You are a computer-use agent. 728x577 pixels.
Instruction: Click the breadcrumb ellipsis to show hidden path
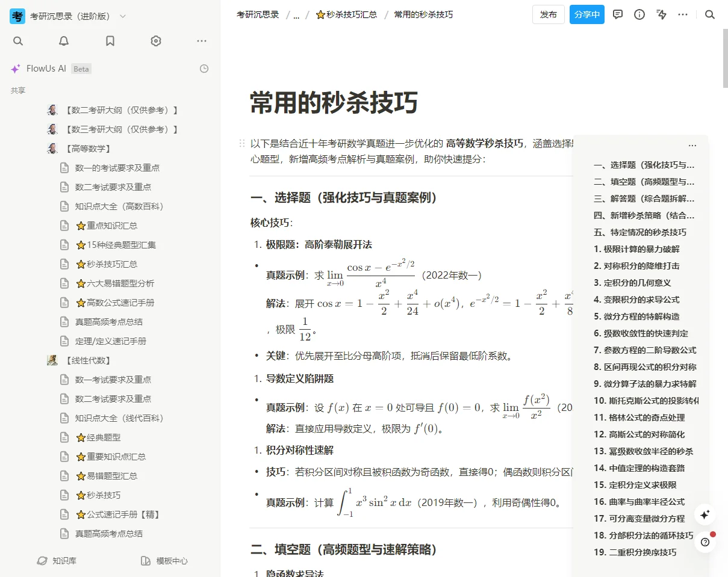(x=296, y=14)
